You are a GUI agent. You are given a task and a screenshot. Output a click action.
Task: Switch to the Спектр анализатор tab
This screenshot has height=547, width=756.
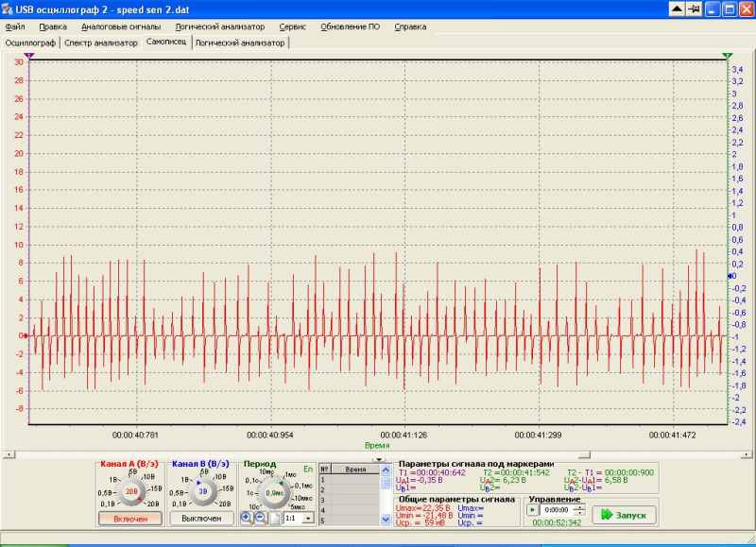[101, 43]
